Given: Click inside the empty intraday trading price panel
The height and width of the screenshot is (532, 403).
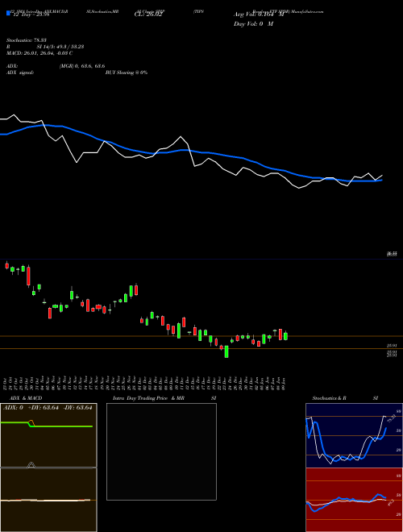Looking at the screenshot, I should 161,451.
